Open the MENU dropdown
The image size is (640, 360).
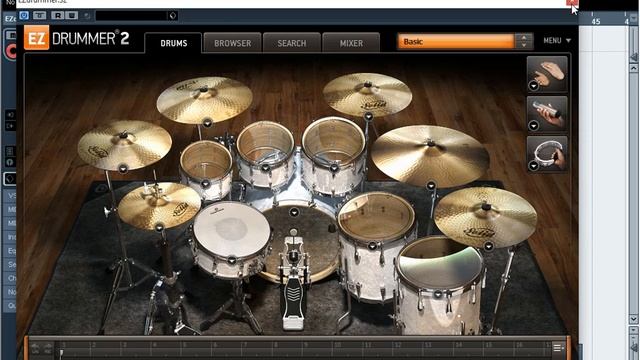tap(557, 40)
